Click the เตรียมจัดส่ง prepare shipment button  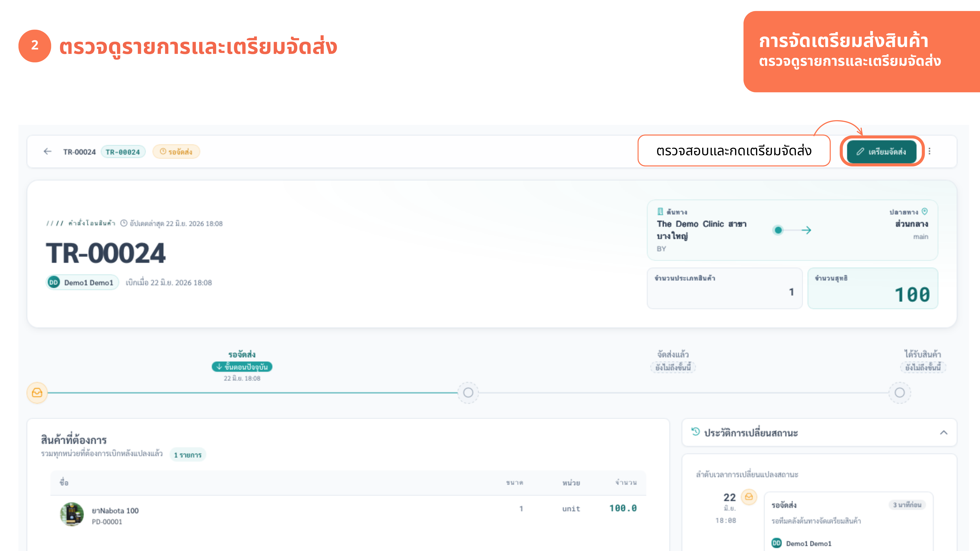pyautogui.click(x=882, y=151)
